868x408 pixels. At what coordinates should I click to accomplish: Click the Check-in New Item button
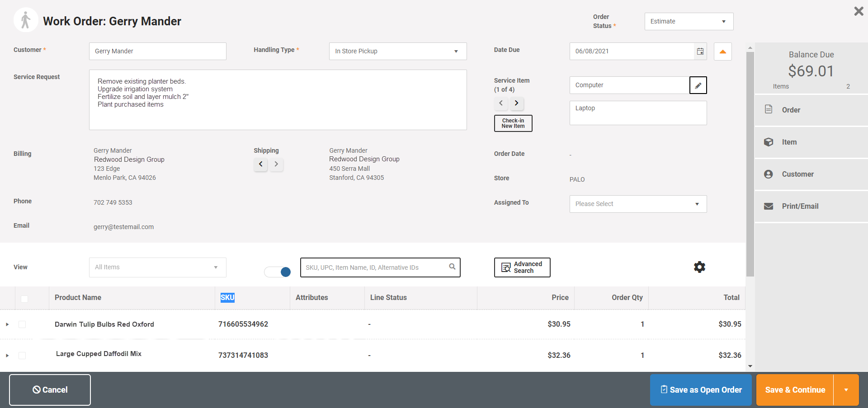(513, 123)
